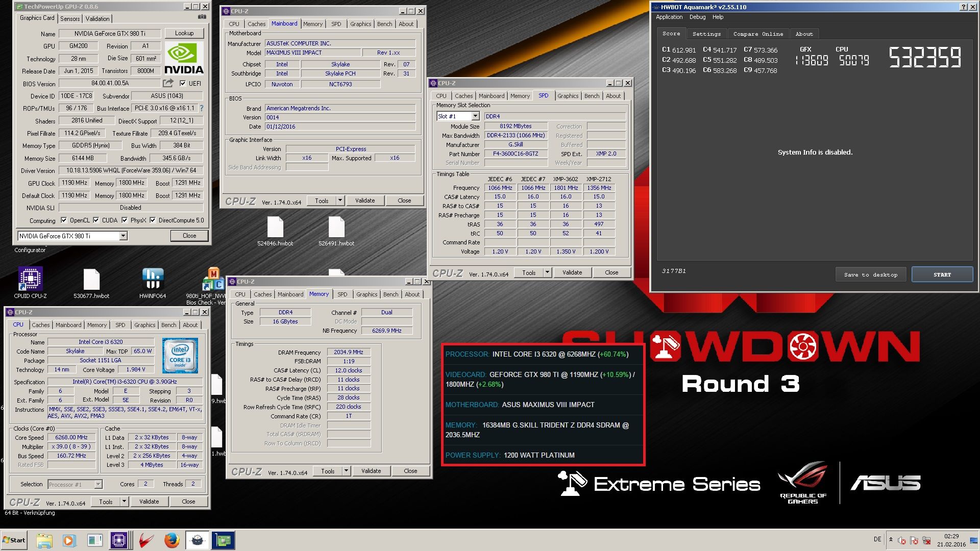Image resolution: width=980 pixels, height=551 pixels.
Task: Click the Lookup button in GPU-Z
Action: point(184,33)
